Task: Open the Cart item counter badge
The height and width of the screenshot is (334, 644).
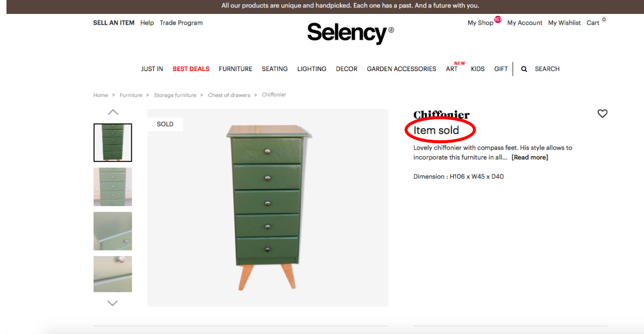Action: click(604, 20)
